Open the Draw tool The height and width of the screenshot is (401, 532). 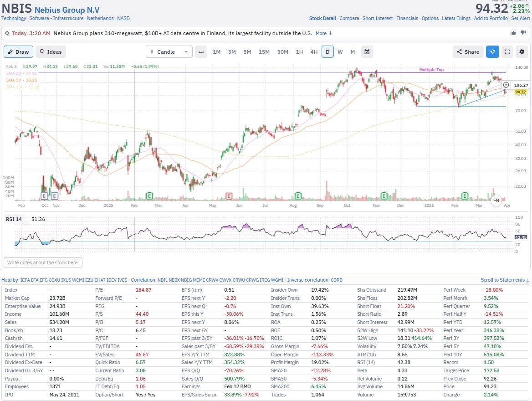tap(18, 52)
